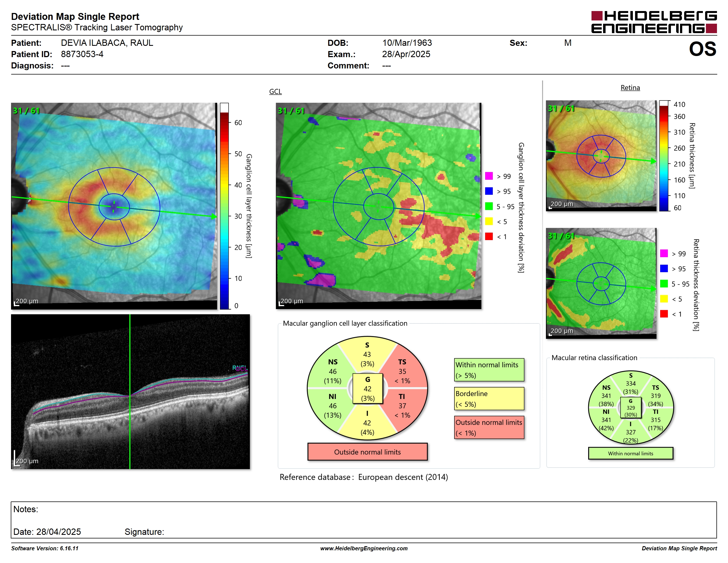Select GCL sector NI 46 (13%)
The image size is (728, 563).
333,406
